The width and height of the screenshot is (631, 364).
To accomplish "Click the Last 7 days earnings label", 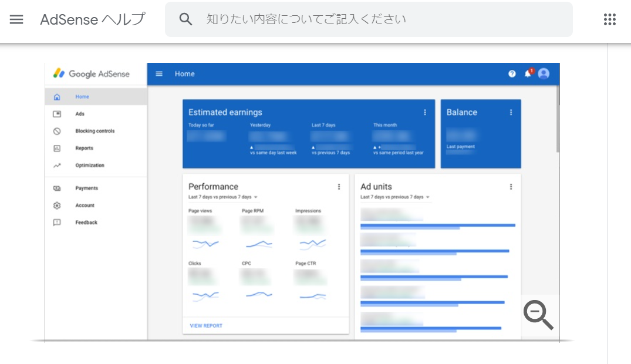I will 323,125.
